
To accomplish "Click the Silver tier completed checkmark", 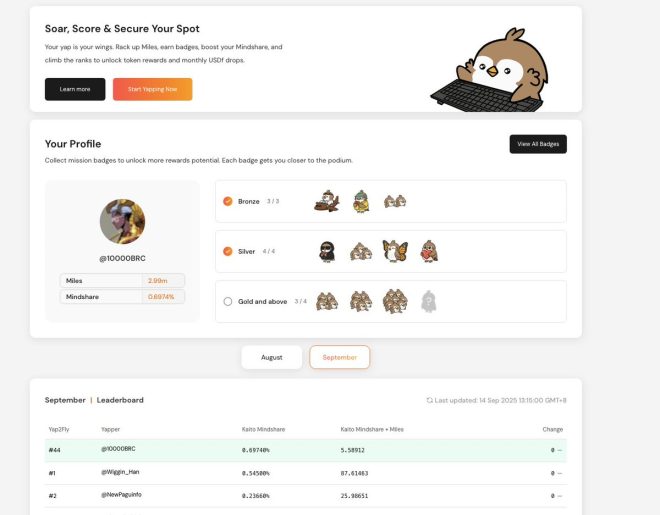I will coord(228,251).
